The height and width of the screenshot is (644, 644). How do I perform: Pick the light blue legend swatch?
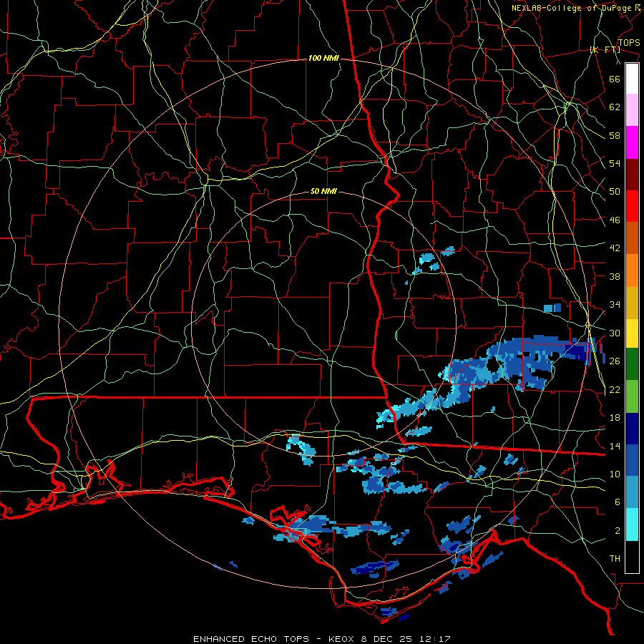(632, 492)
